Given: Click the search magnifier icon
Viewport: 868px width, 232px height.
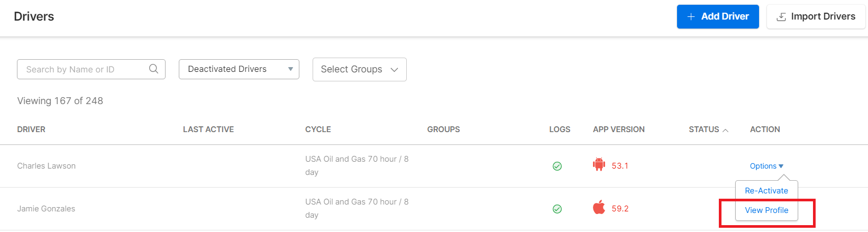Looking at the screenshot, I should (153, 69).
